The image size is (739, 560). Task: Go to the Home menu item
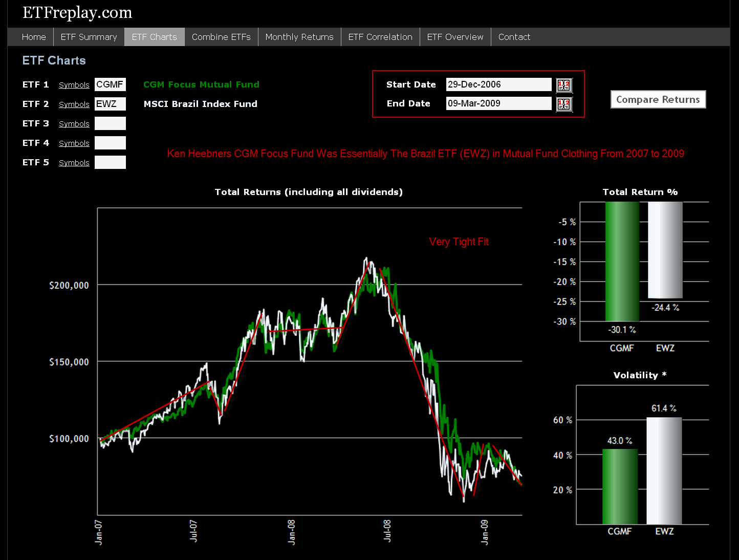click(34, 37)
